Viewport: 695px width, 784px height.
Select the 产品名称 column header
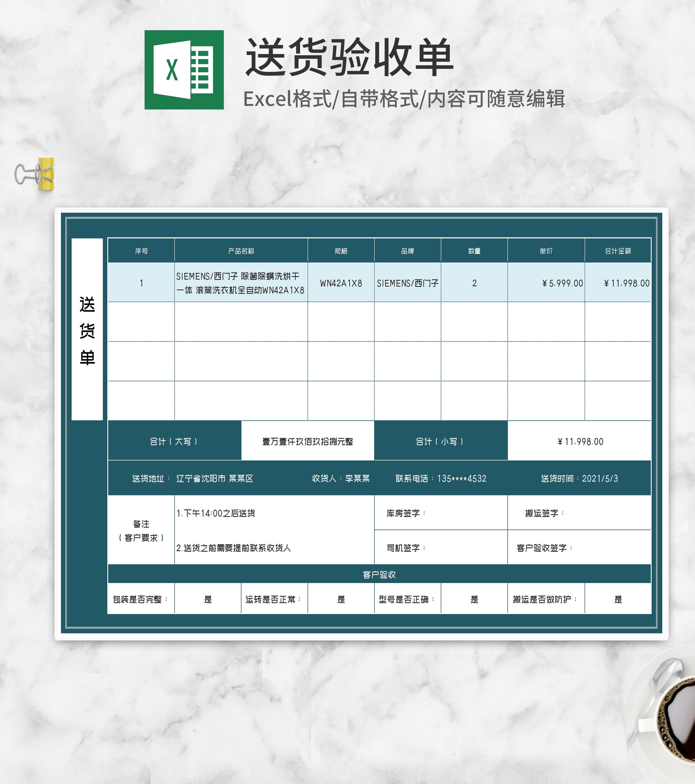coord(241,251)
